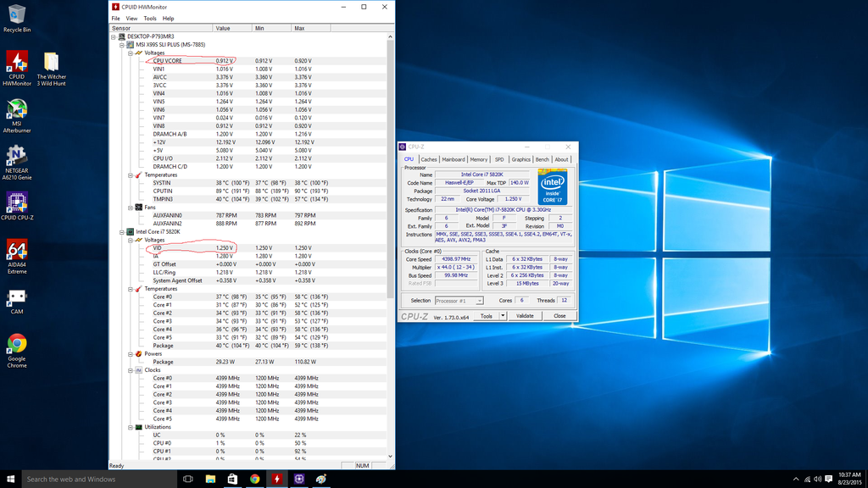This screenshot has height=488, width=868.
Task: Click the Validate button in CPU-Z
Action: click(526, 314)
